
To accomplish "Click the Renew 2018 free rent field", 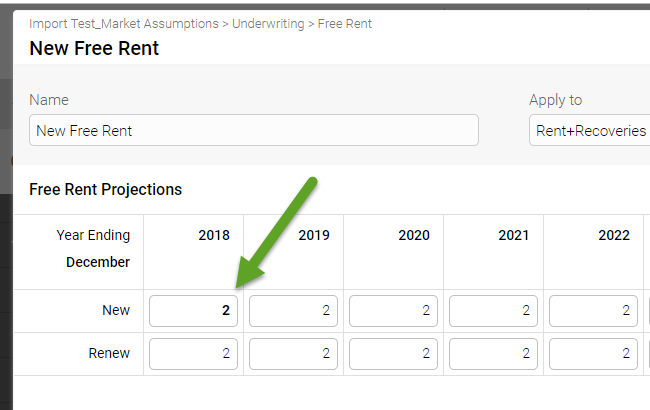I will (193, 354).
